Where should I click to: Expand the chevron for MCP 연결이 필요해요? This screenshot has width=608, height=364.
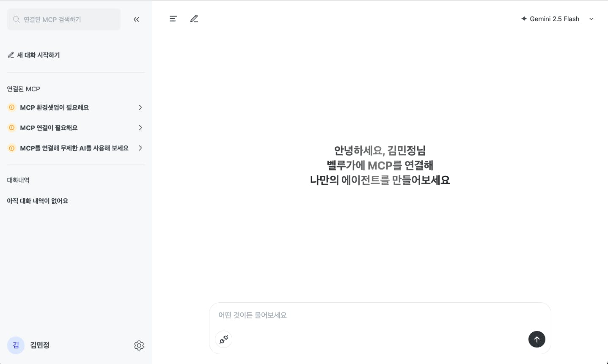(140, 128)
